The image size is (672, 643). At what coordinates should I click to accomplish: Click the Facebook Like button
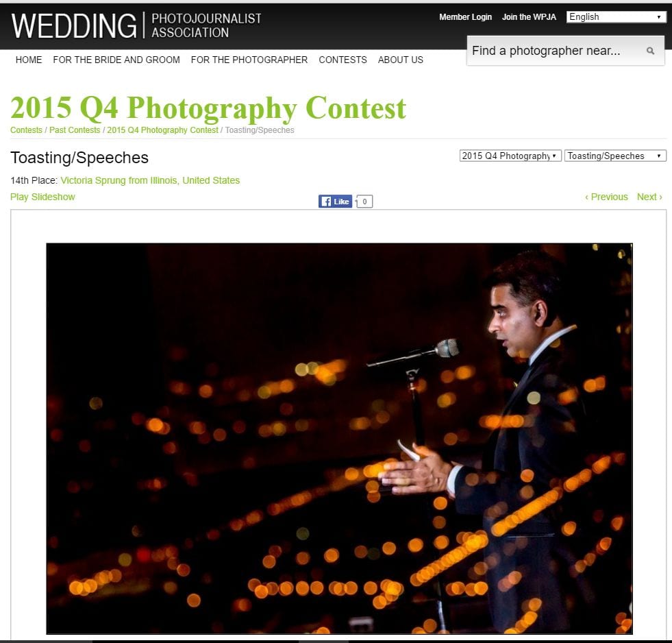point(335,201)
